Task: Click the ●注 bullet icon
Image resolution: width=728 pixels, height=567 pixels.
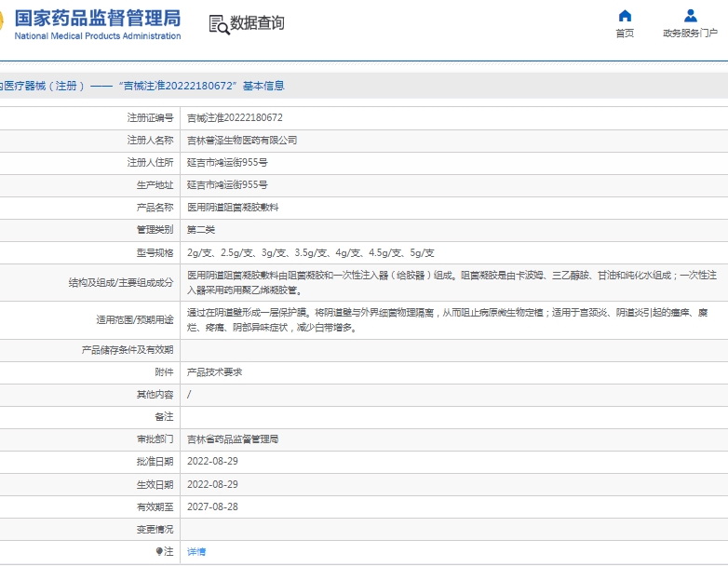Action: 159,551
